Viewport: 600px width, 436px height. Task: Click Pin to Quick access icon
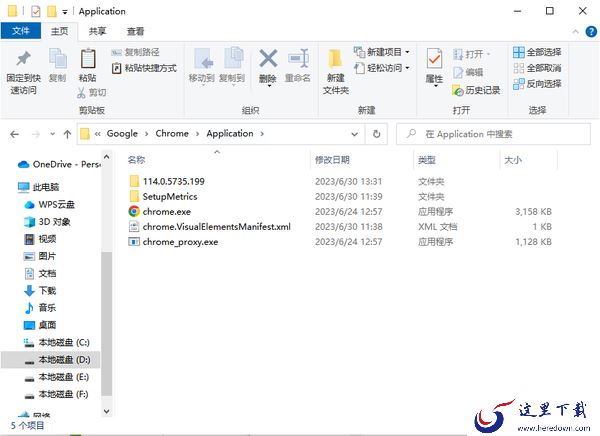click(23, 59)
